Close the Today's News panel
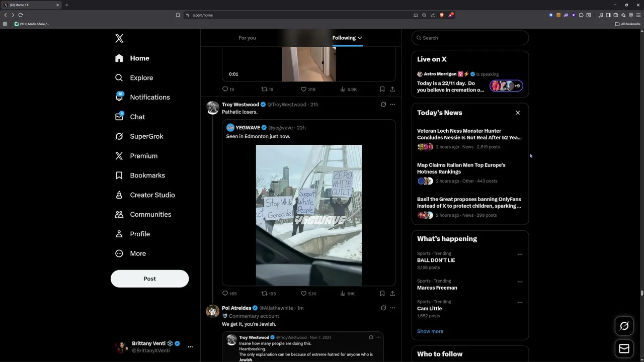This screenshot has width=644, height=362. (518, 113)
